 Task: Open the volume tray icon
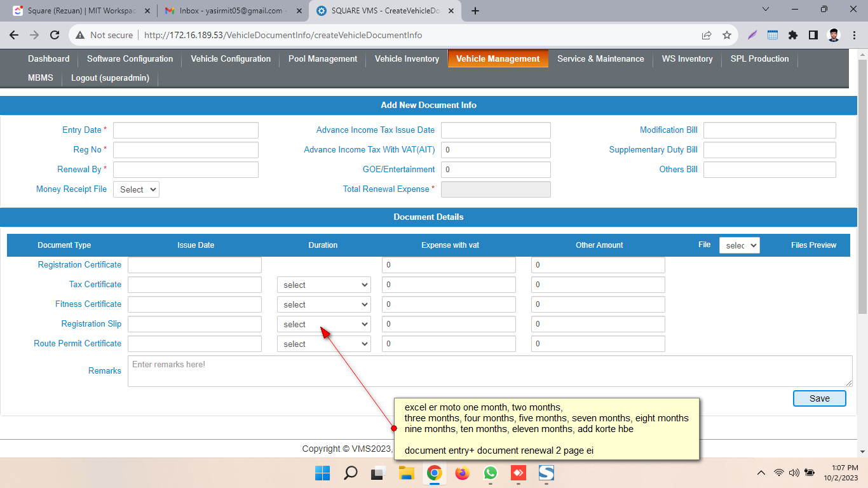coord(794,473)
